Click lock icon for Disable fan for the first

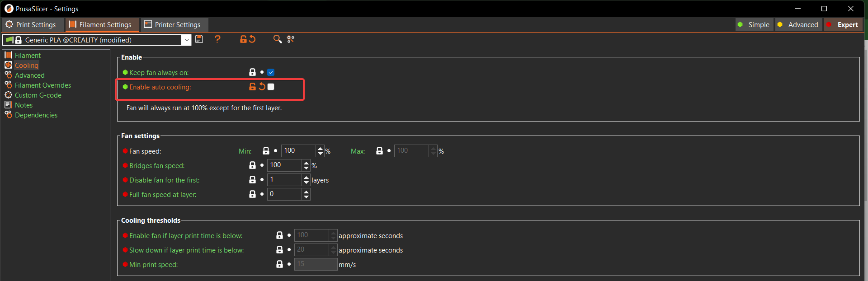[x=252, y=180]
